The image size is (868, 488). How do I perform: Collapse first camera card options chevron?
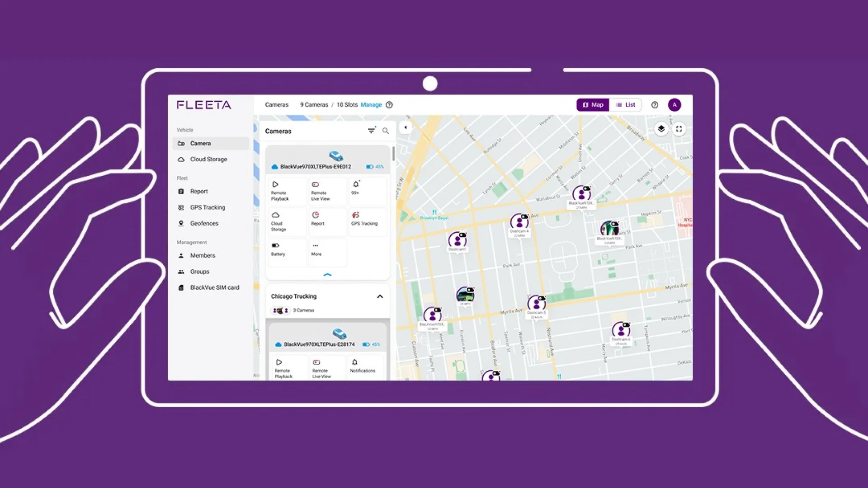click(327, 275)
